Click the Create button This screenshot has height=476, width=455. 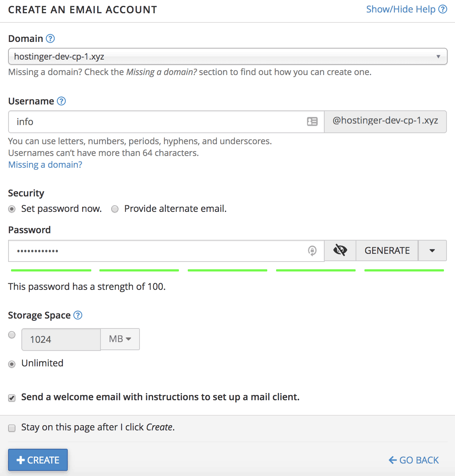pos(38,460)
